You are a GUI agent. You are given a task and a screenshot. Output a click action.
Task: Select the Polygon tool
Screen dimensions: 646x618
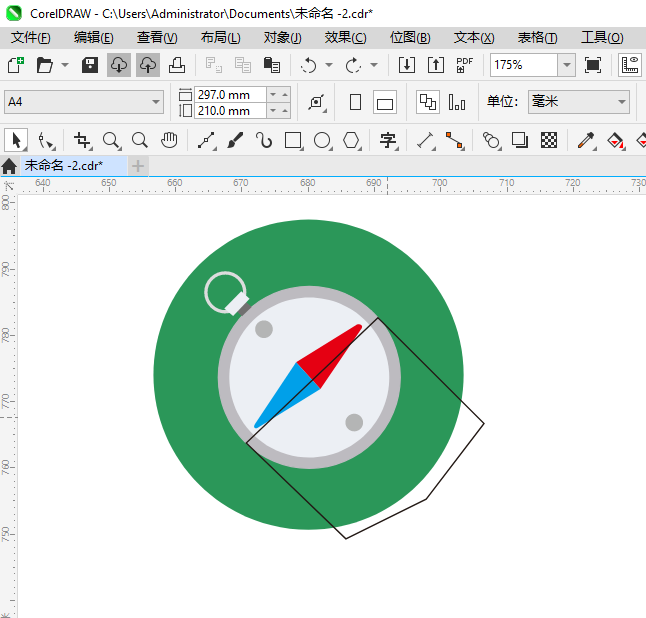point(351,140)
